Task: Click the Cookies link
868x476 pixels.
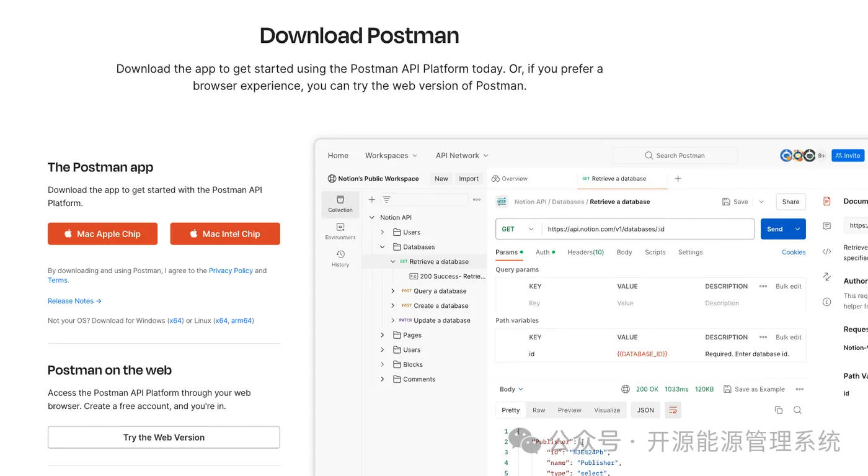Action: [794, 252]
